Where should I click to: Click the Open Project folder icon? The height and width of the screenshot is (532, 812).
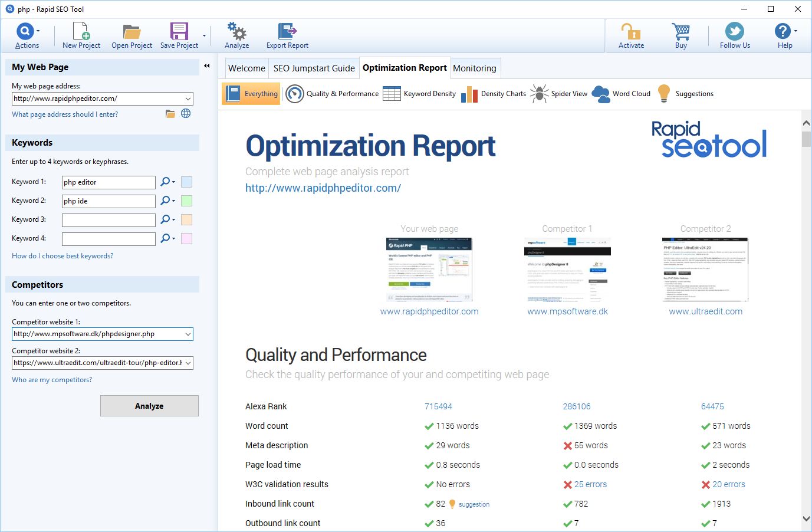(132, 32)
